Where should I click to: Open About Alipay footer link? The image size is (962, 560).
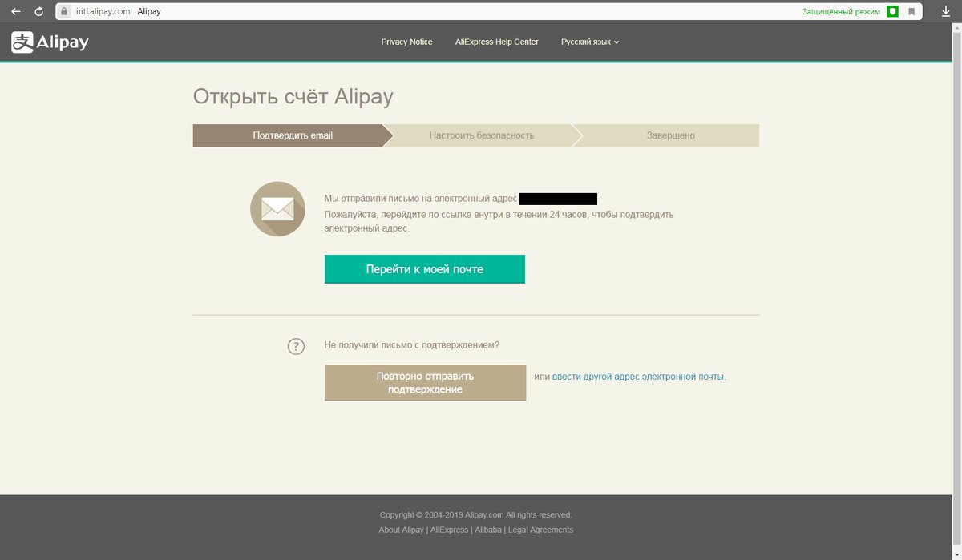(402, 530)
